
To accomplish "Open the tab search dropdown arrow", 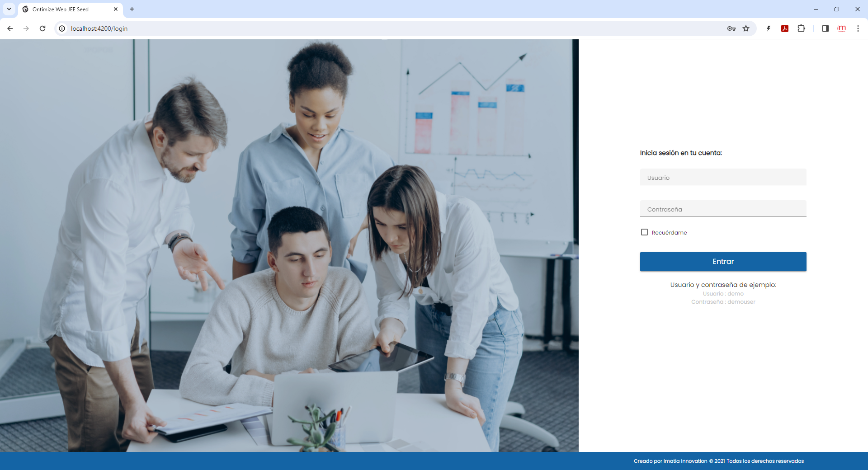I will point(9,9).
